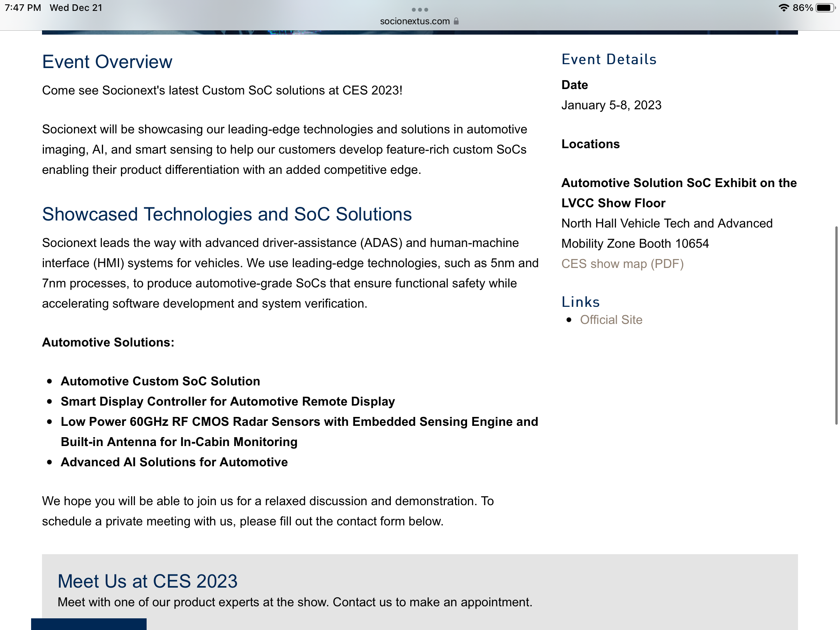Click the January 5-8, 2023 date
This screenshot has height=630, width=840.
point(611,105)
